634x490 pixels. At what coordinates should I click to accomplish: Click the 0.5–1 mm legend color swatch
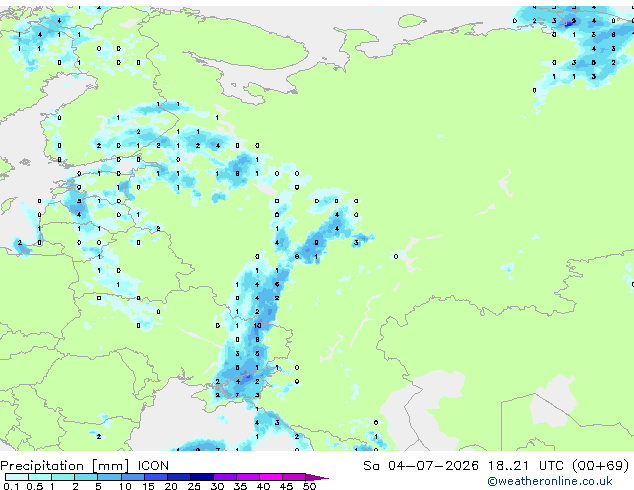pos(40,477)
